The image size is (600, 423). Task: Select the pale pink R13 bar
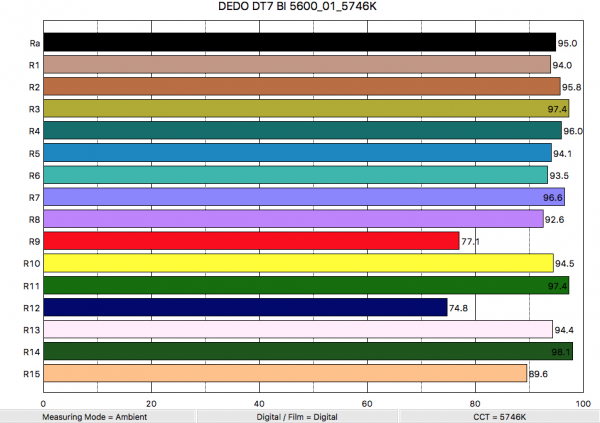[x=297, y=329]
